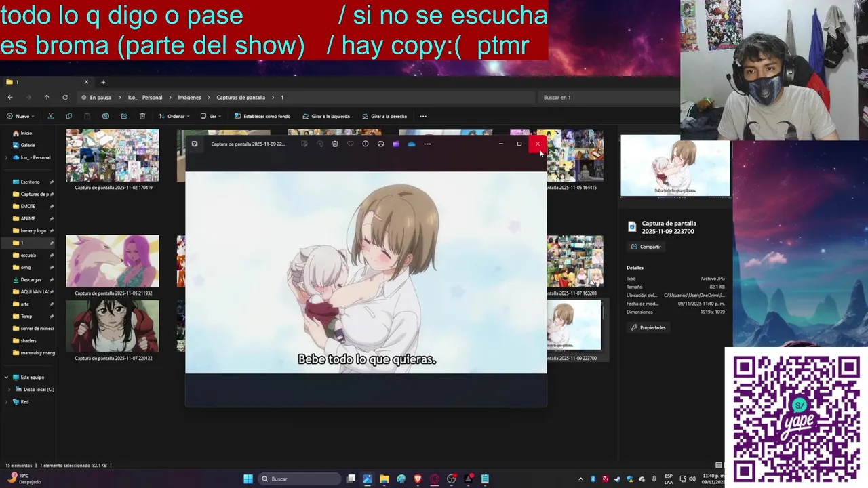This screenshot has height=488, width=868.
Task: Open the Windows Start menu
Action: (248, 479)
